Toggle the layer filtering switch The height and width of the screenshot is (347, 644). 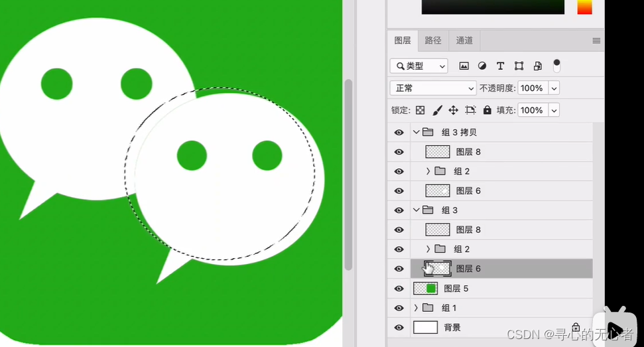(x=556, y=66)
